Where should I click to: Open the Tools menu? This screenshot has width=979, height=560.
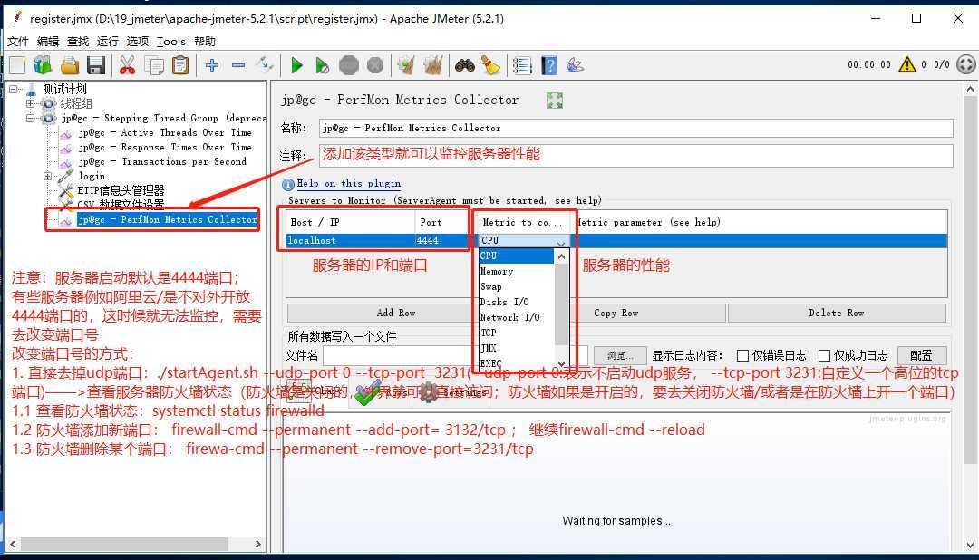(x=171, y=41)
